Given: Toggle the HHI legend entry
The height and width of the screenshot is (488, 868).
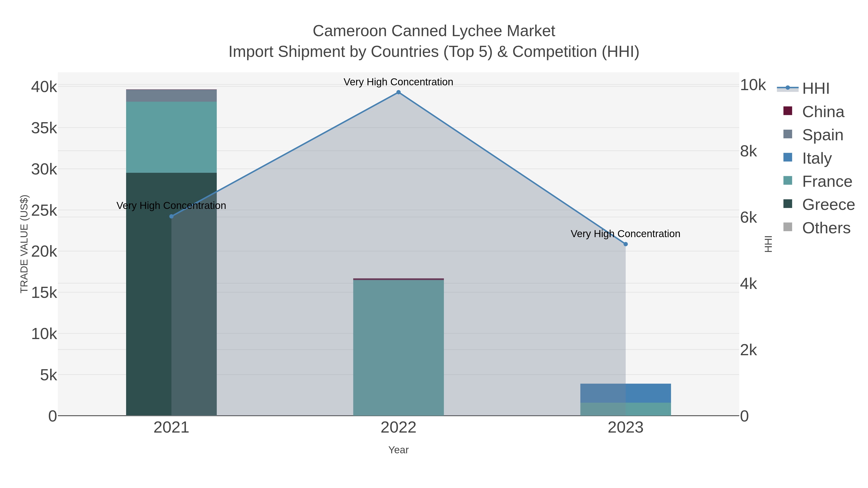Looking at the screenshot, I should pyautogui.click(x=803, y=89).
